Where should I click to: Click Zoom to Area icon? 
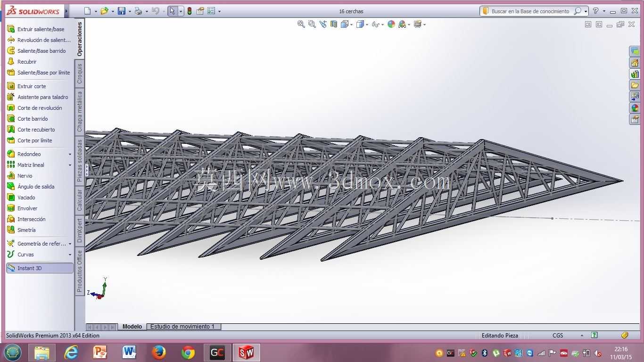(x=312, y=24)
